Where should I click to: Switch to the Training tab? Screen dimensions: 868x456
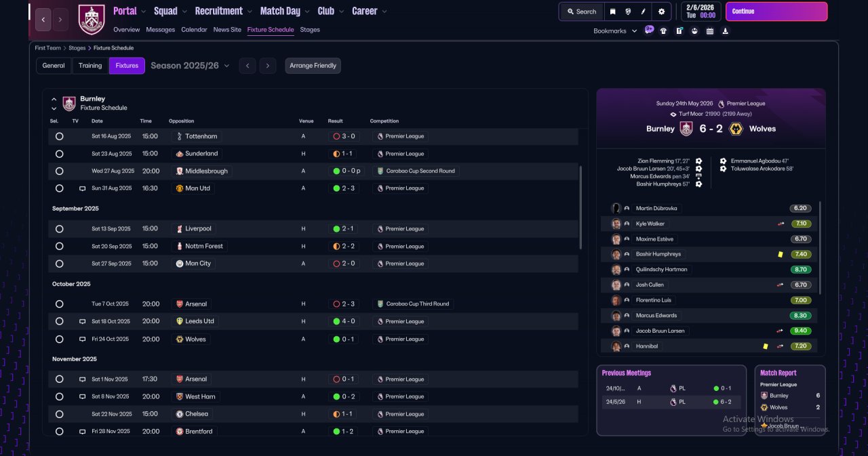[x=90, y=66]
